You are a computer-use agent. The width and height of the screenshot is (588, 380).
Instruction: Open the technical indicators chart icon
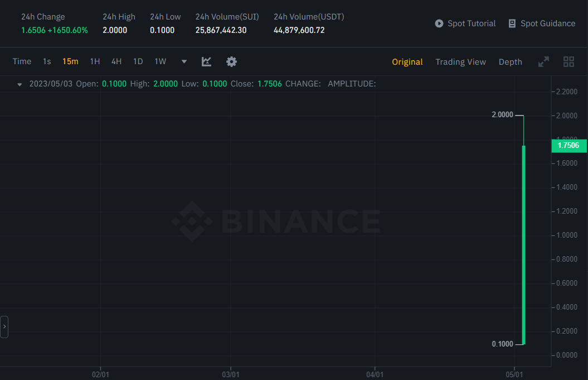pos(206,61)
